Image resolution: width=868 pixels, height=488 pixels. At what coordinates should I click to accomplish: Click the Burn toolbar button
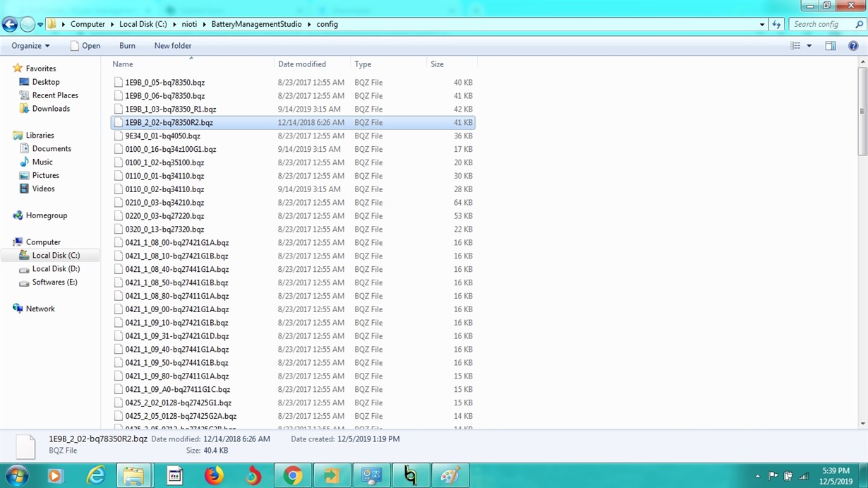click(x=127, y=46)
